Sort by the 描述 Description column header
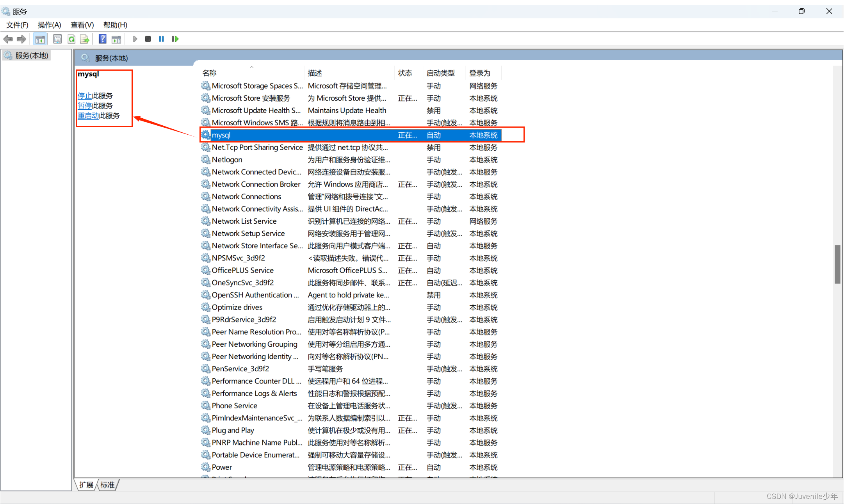The height and width of the screenshot is (504, 844). point(349,73)
